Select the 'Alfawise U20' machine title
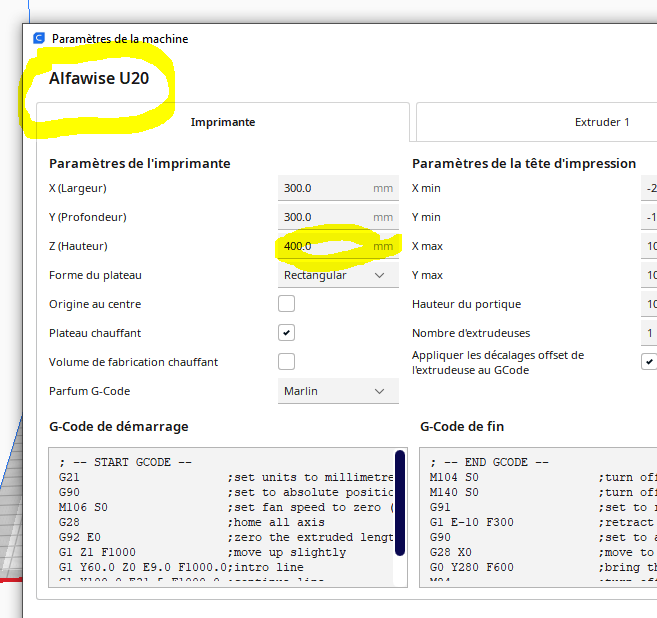 [99, 78]
